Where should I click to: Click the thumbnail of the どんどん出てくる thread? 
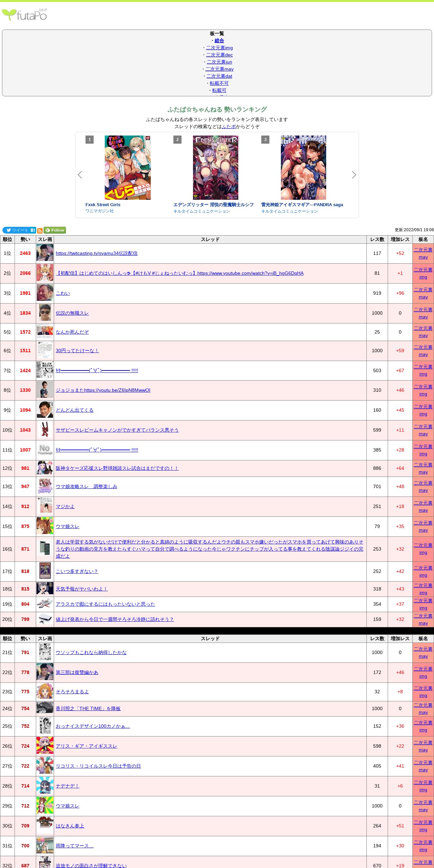45,410
